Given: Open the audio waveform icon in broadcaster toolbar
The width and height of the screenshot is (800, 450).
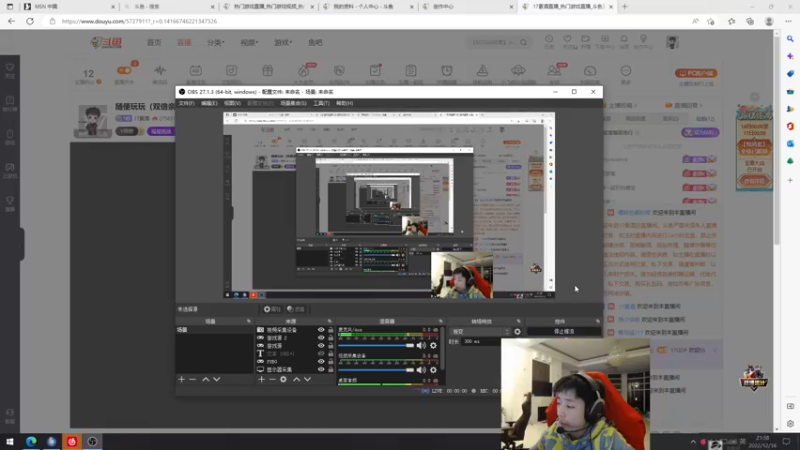Looking at the screenshot, I should pos(160,71).
